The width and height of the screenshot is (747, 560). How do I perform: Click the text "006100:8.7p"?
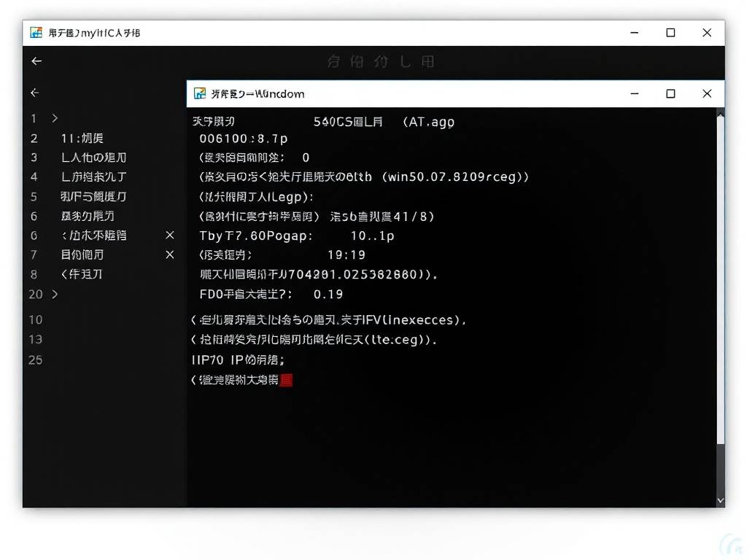244,139
